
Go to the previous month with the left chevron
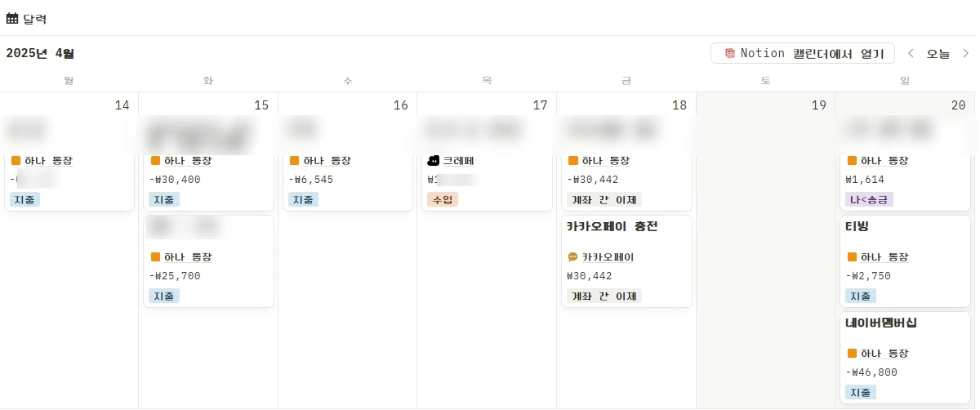[911, 53]
